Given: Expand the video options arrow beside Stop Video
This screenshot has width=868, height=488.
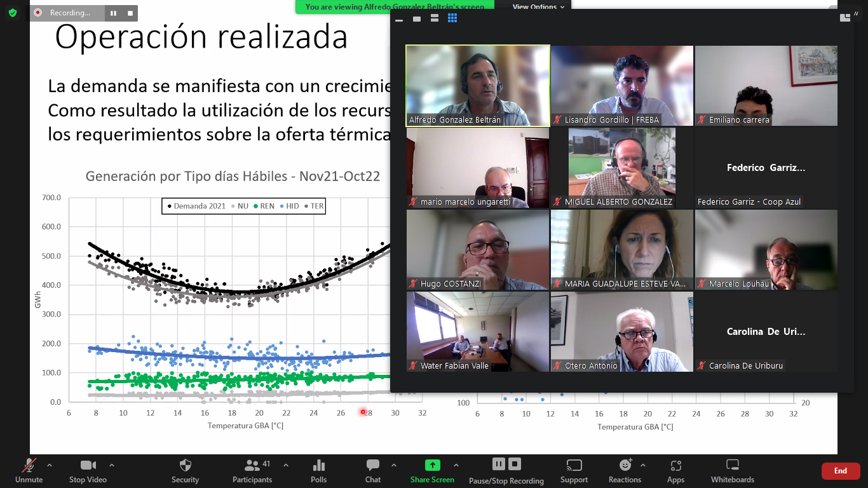Looking at the screenshot, I should tap(112, 465).
